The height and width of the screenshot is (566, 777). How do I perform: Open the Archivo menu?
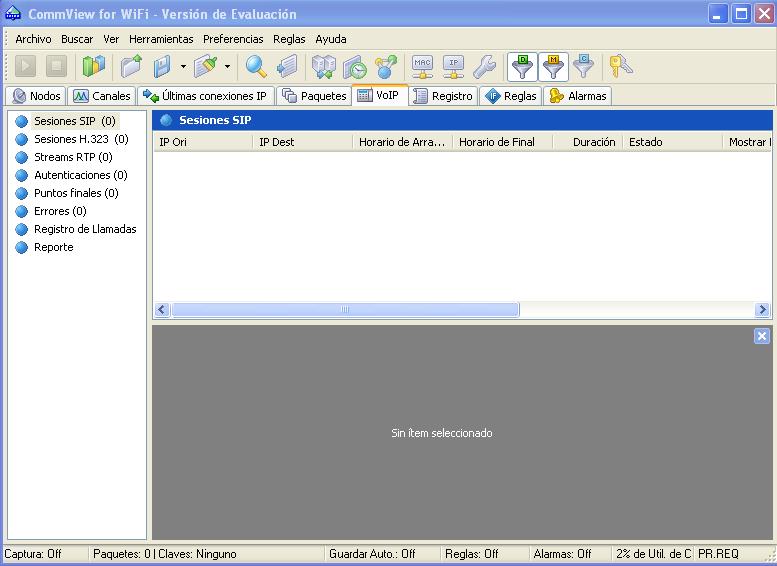[33, 39]
